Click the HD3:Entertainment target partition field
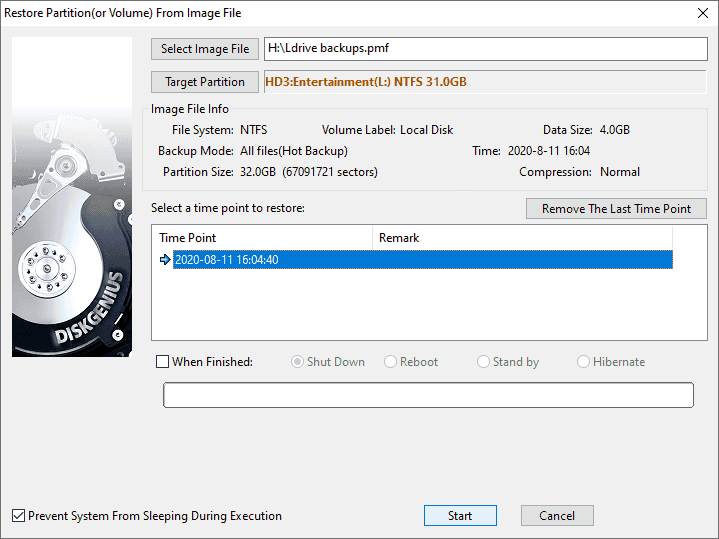 tap(484, 82)
